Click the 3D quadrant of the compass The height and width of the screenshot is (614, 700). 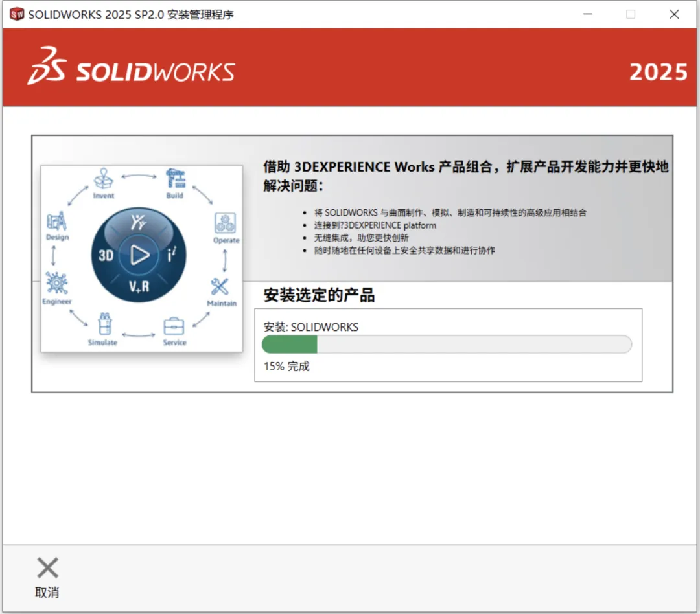[x=106, y=256]
